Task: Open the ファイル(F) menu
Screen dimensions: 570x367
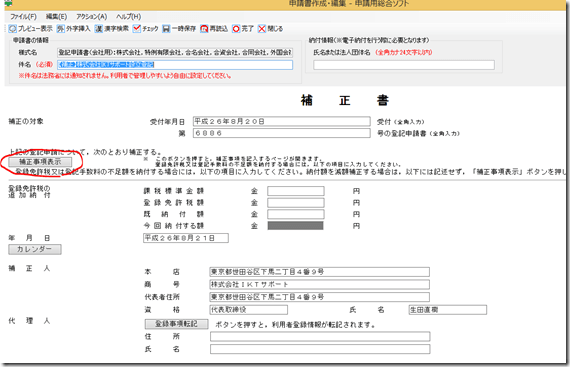Action: click(23, 17)
